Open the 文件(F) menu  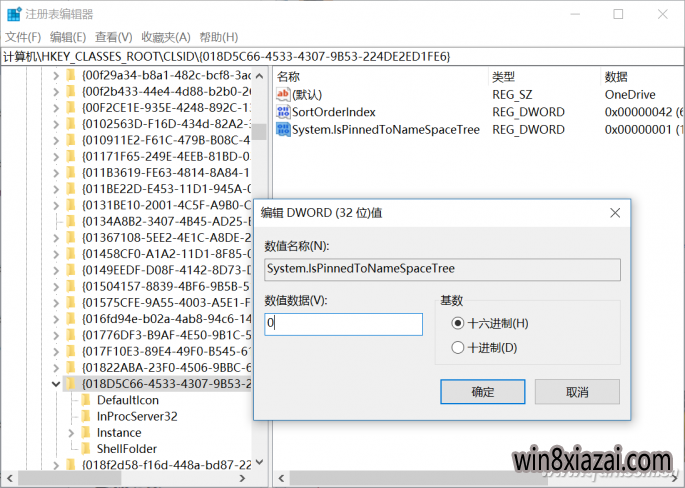[x=23, y=37]
